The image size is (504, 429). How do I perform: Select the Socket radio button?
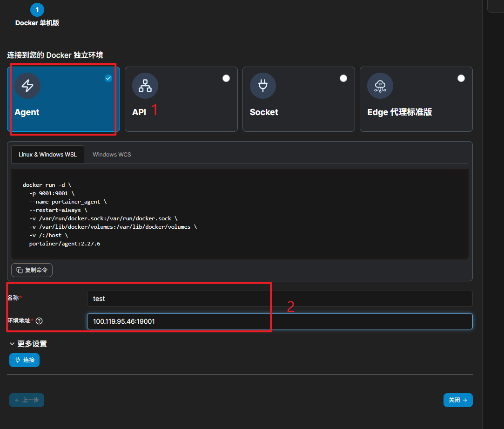click(343, 78)
